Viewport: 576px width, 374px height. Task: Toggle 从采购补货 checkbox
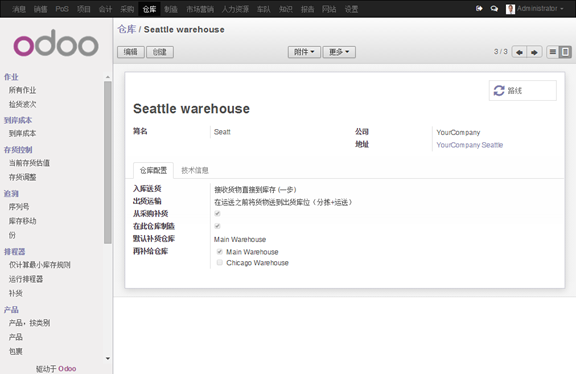click(x=217, y=213)
